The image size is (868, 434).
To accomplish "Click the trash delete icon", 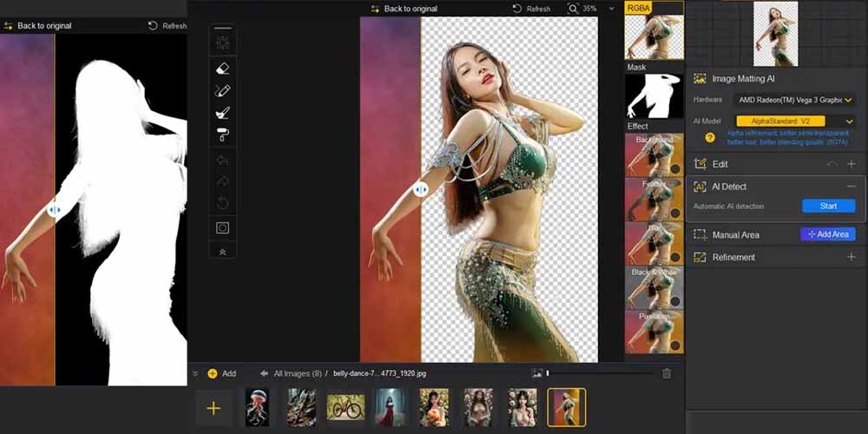I will [x=667, y=373].
